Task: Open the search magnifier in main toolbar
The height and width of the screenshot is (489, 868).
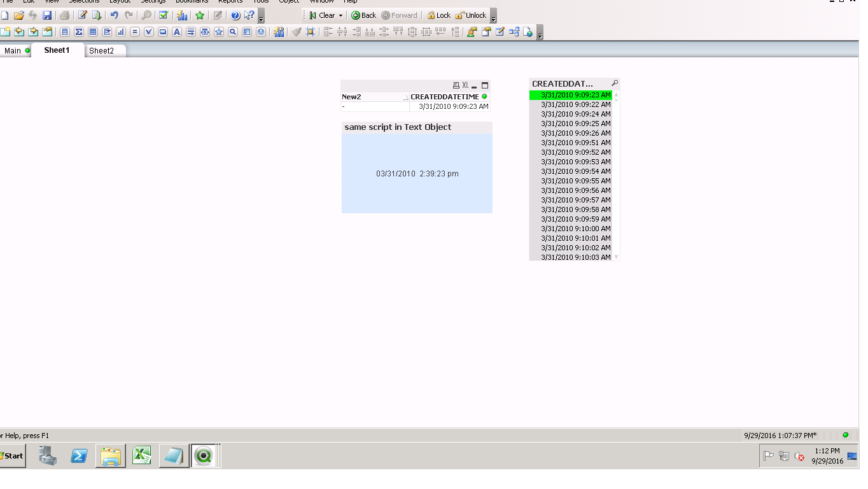Action: [x=146, y=15]
